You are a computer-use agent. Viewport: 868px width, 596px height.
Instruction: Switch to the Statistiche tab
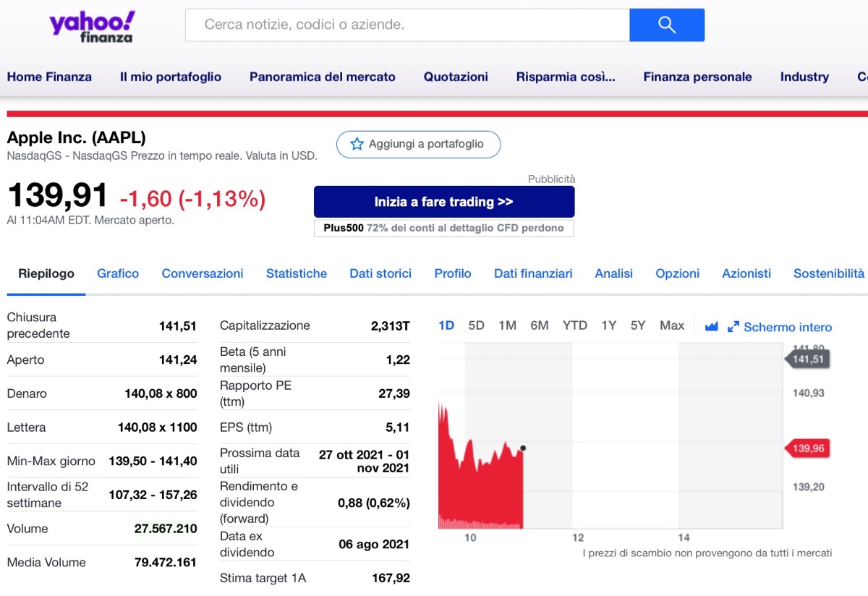[x=297, y=273]
